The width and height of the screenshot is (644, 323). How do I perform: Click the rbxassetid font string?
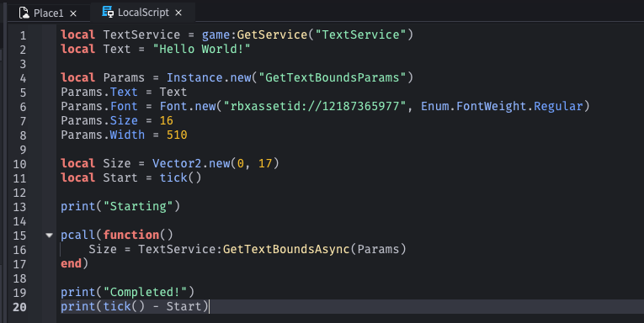pyautogui.click(x=315, y=106)
